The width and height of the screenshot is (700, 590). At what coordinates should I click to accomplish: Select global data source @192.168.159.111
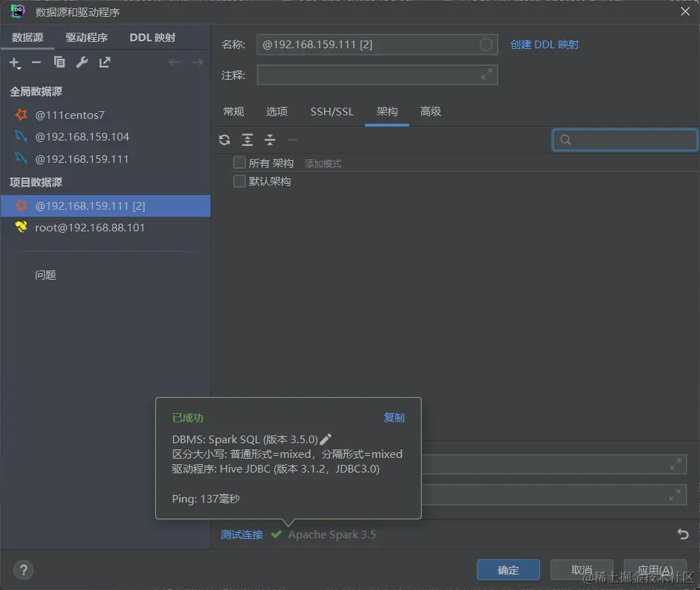click(x=106, y=159)
